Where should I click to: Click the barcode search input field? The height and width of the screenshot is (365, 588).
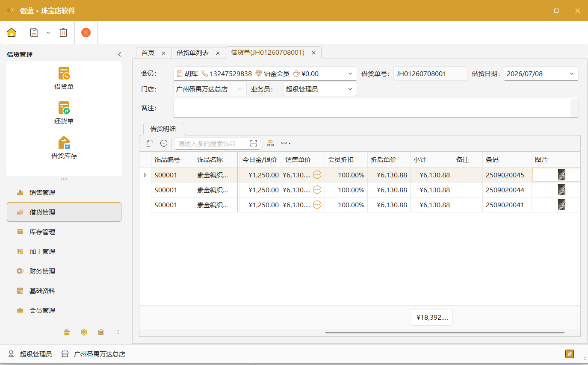tap(212, 144)
